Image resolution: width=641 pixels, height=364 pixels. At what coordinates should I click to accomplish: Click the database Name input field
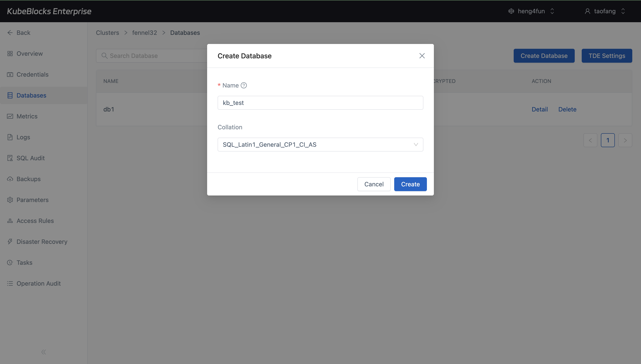click(320, 103)
